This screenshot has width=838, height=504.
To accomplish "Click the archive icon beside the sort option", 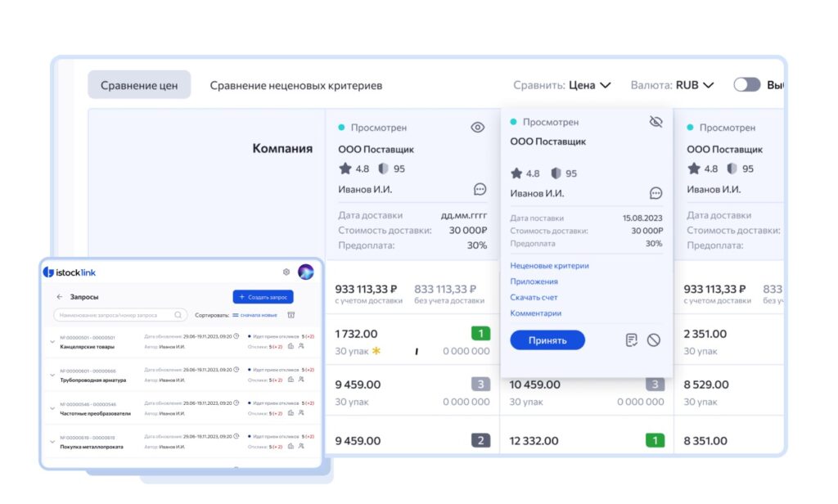I will [291, 315].
